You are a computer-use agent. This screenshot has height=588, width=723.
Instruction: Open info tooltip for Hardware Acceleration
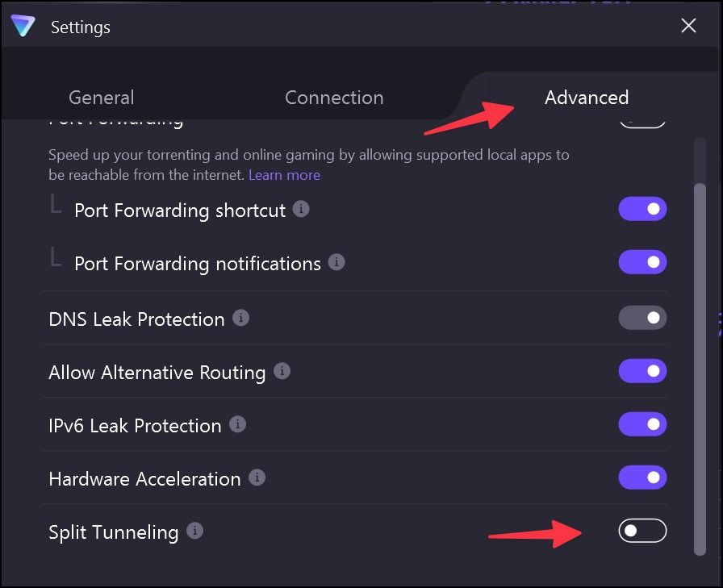pos(257,478)
